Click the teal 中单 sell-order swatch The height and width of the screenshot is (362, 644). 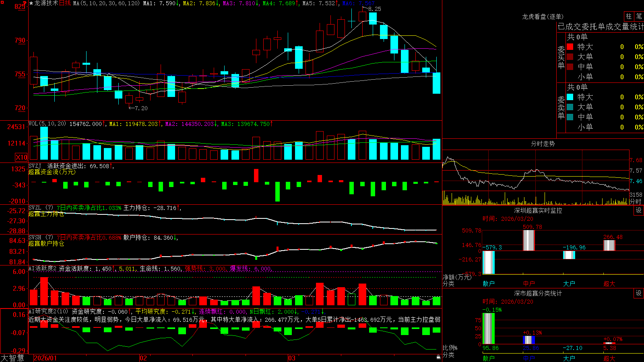click(x=570, y=117)
